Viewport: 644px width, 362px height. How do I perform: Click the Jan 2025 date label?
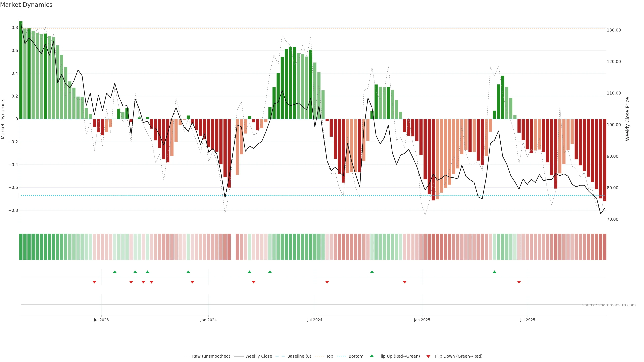(422, 320)
